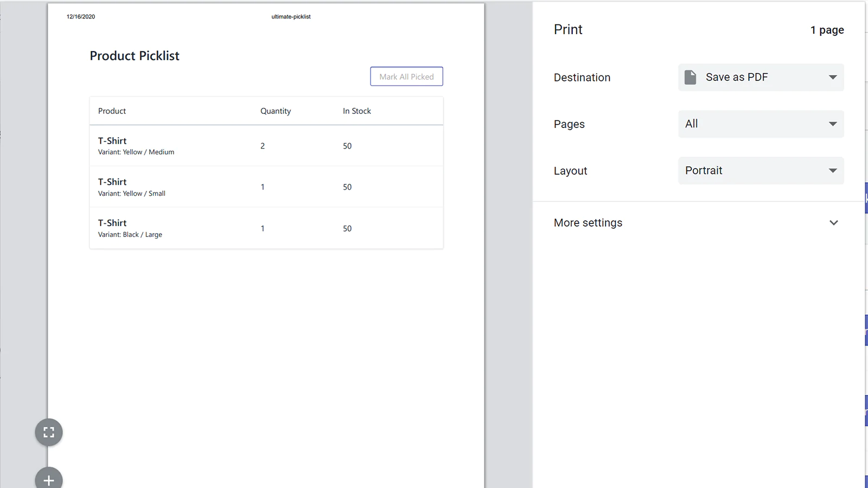Click the ultimate-picklist page header text

pyautogui.click(x=291, y=17)
